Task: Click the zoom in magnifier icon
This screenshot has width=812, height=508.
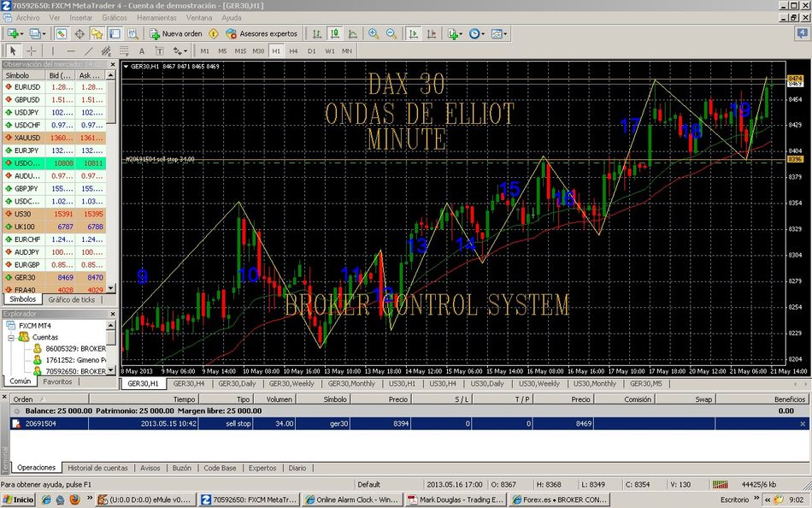Action: (374, 34)
